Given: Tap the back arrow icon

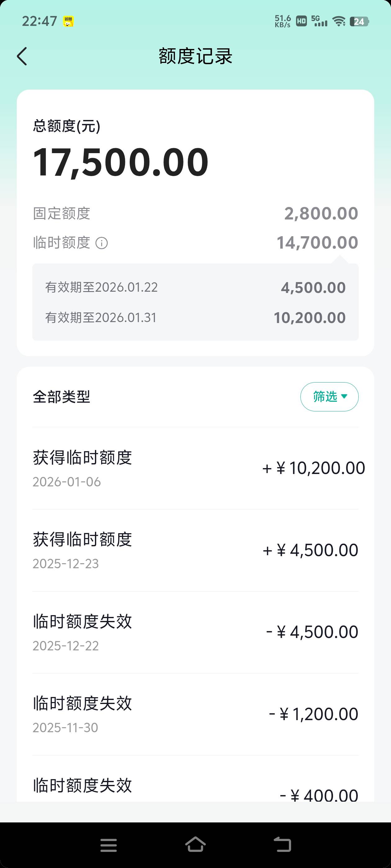Looking at the screenshot, I should click(22, 56).
